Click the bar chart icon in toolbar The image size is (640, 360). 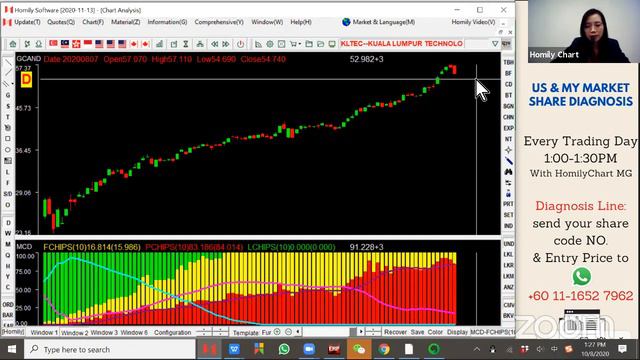click(x=160, y=44)
